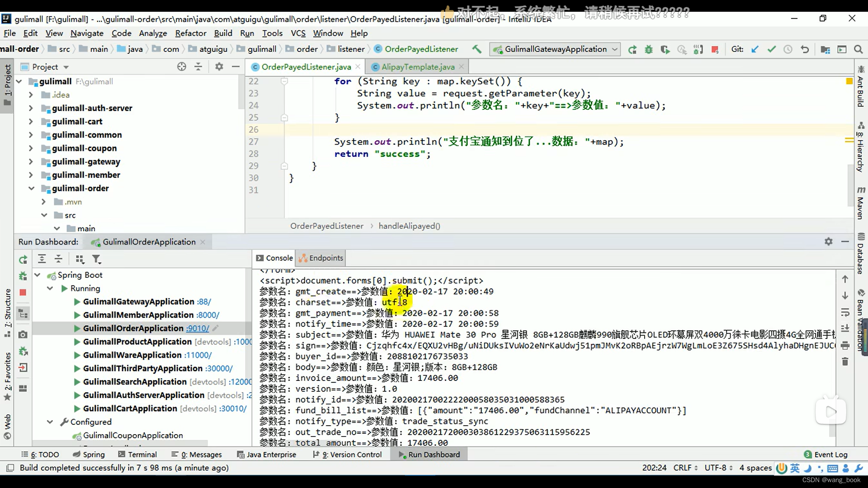868x488 pixels.
Task: Click the yellow inspection indicator in editor
Action: [x=849, y=81]
